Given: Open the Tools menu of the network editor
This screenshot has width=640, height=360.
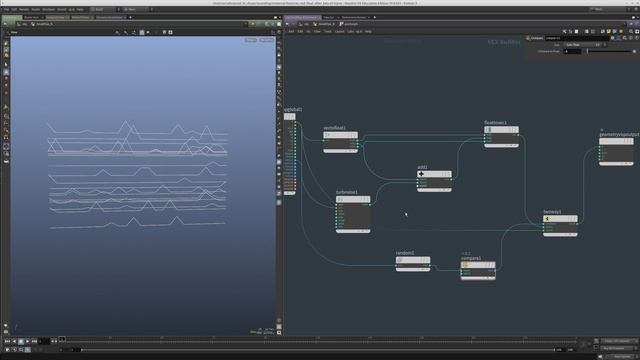Looking at the screenshot, I should (x=328, y=31).
